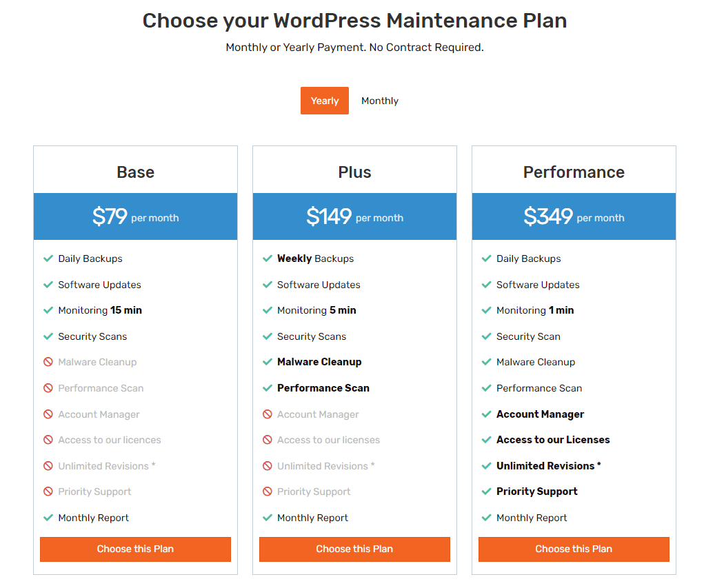
Task: Choose the Performance plan
Action: point(573,549)
